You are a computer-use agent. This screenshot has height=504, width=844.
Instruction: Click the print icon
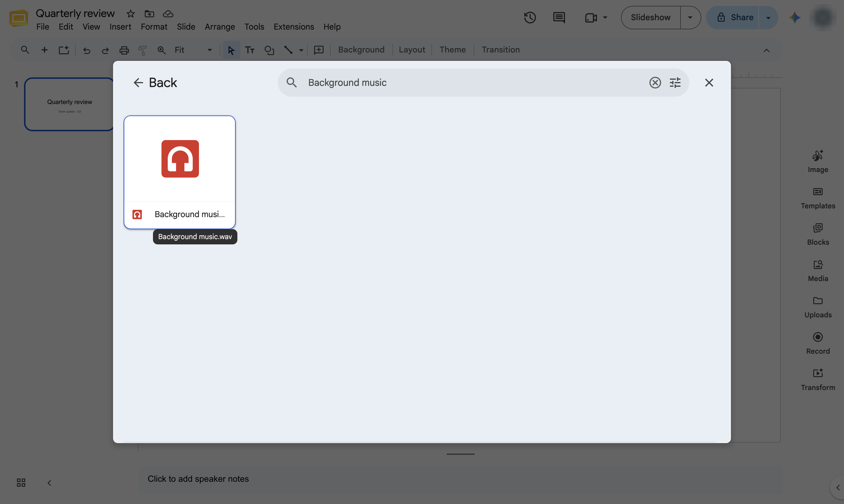click(x=124, y=50)
